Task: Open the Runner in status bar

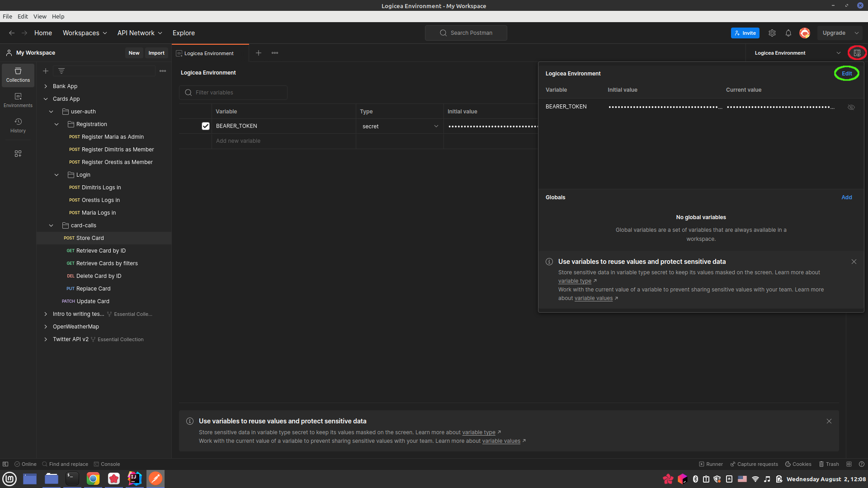Action: tap(711, 464)
